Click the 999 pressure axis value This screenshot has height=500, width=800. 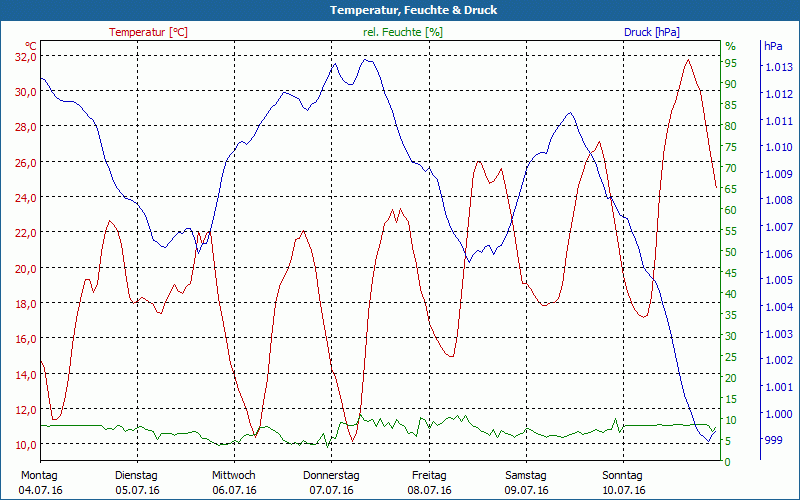pyautogui.click(x=773, y=440)
